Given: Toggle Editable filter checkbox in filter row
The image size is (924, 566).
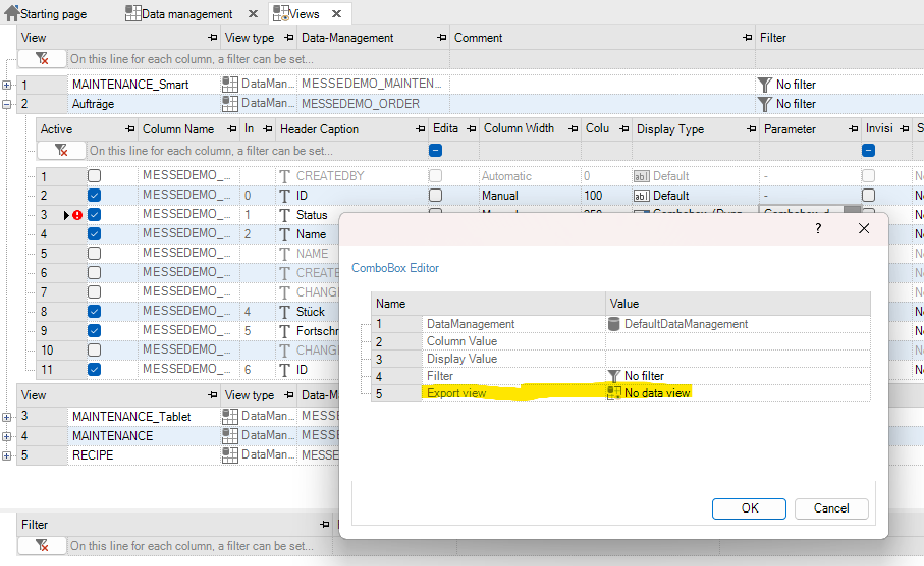Looking at the screenshot, I should click(x=436, y=151).
